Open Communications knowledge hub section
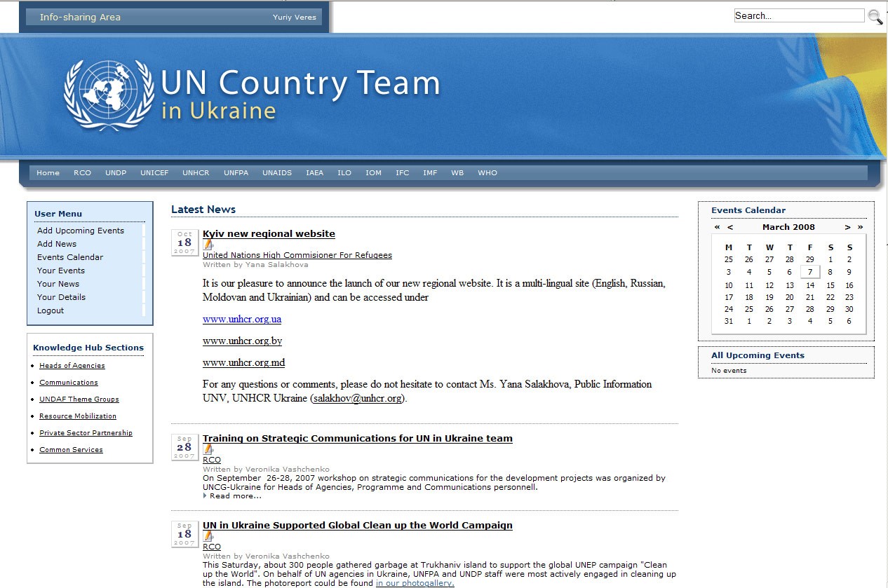 69,383
